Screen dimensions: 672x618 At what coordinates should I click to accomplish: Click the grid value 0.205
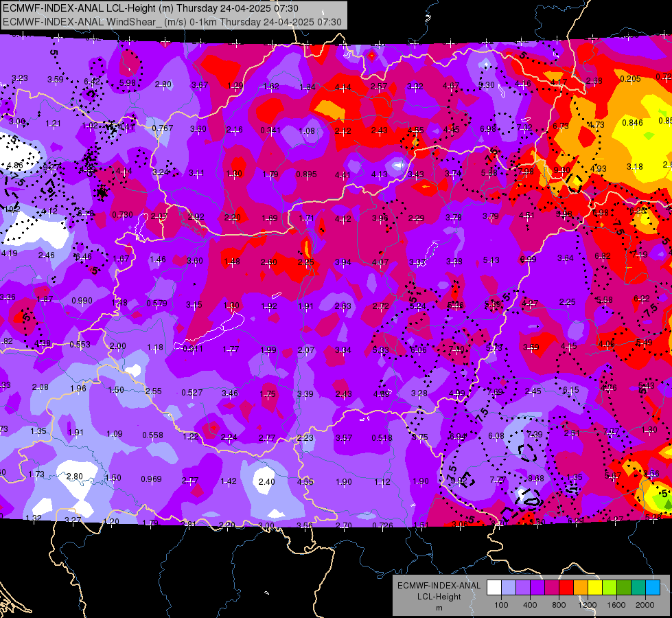[x=630, y=78]
